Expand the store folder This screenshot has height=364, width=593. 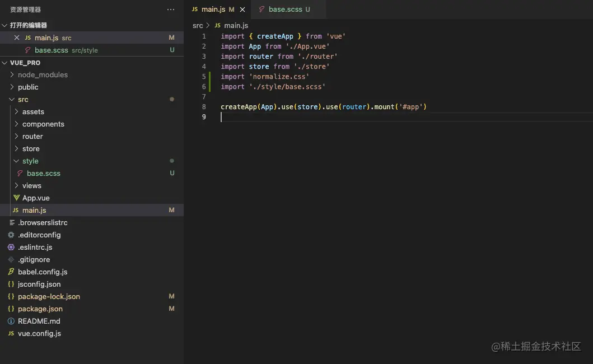(x=16, y=149)
